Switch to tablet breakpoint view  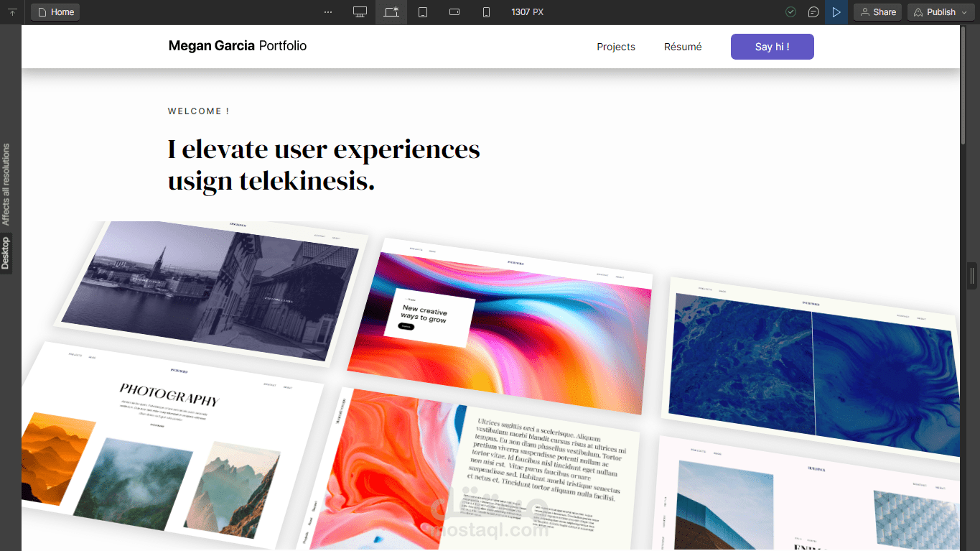(x=423, y=12)
